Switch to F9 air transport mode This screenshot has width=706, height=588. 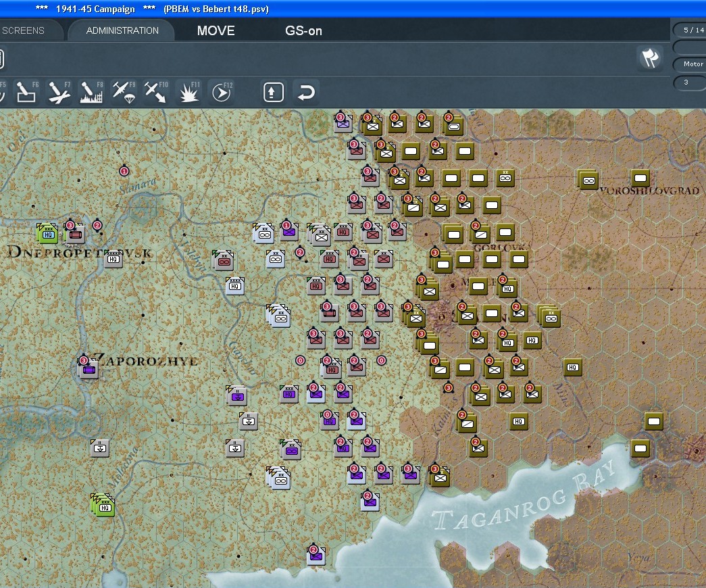(124, 92)
